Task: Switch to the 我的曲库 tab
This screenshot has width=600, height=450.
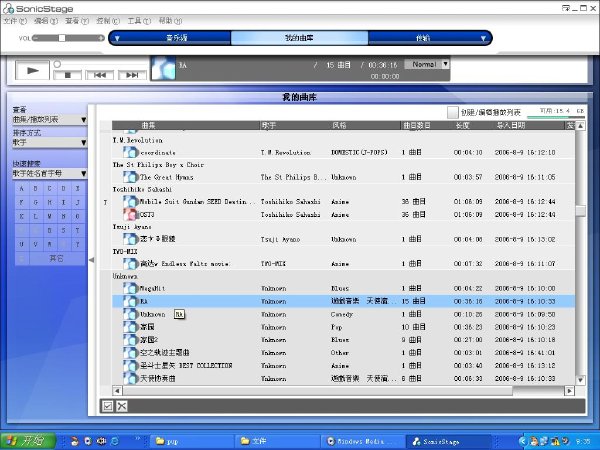Action: coord(299,38)
